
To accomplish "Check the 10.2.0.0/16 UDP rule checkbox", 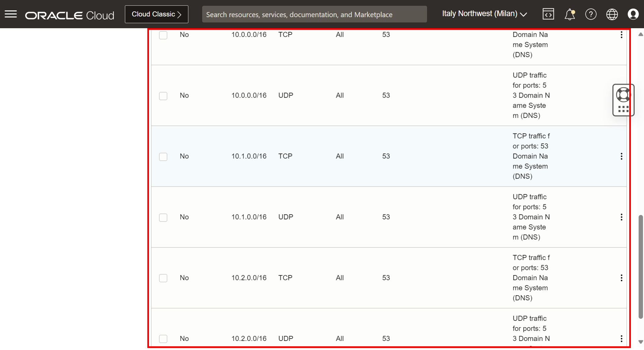I will 163,339.
